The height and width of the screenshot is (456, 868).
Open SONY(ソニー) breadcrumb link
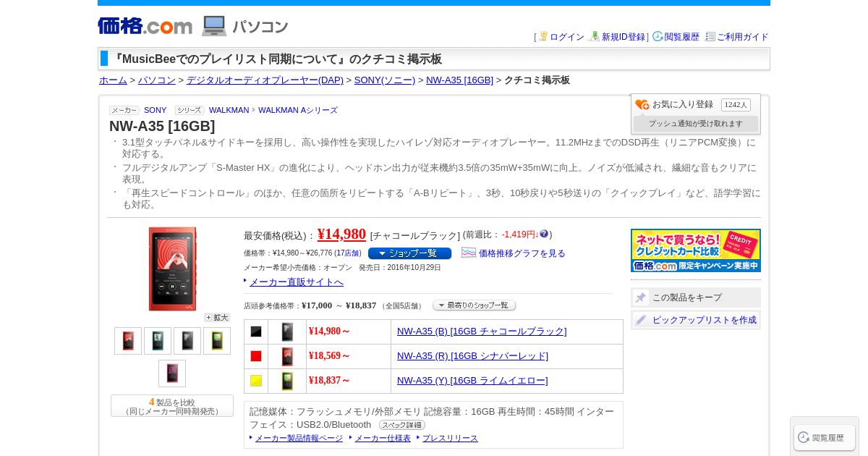(x=385, y=80)
